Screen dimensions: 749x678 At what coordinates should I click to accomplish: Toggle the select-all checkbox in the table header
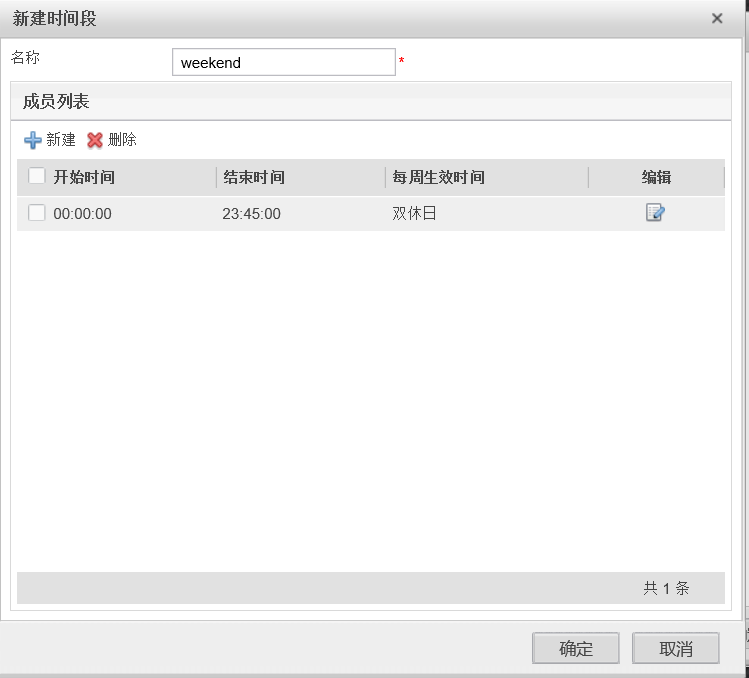36,176
